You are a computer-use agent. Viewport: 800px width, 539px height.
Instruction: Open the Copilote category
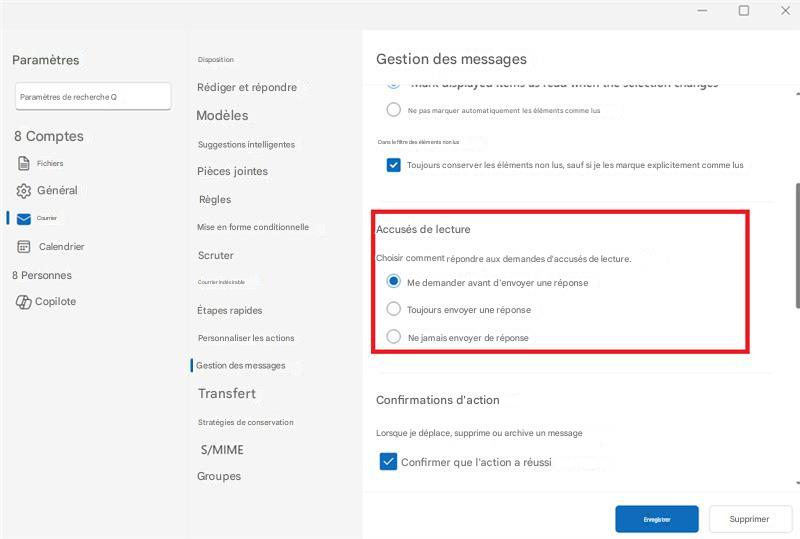[56, 302]
